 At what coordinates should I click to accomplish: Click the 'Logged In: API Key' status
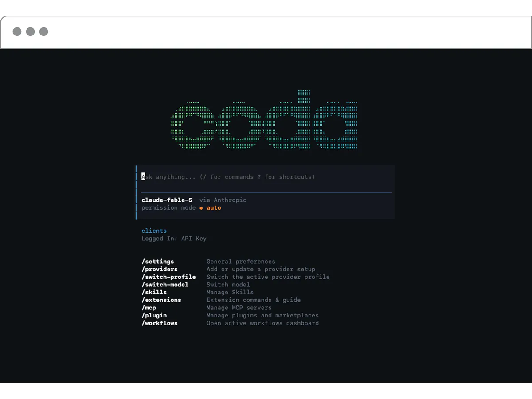pyautogui.click(x=174, y=239)
